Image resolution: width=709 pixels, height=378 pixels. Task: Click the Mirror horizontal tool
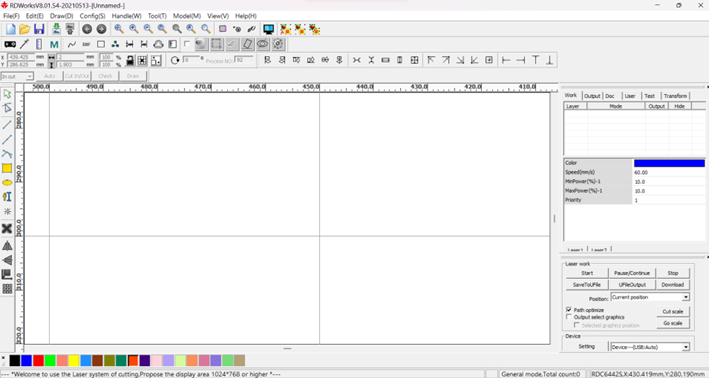7,246
